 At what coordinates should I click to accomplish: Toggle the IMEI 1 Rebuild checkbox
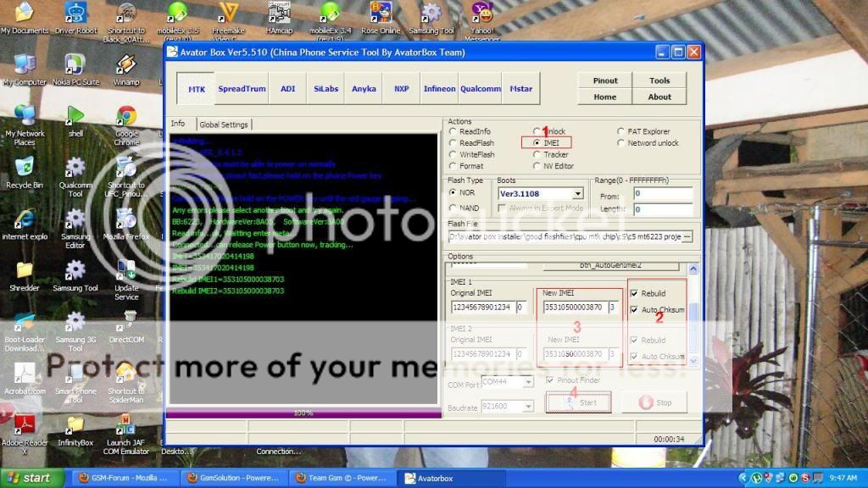coord(634,293)
